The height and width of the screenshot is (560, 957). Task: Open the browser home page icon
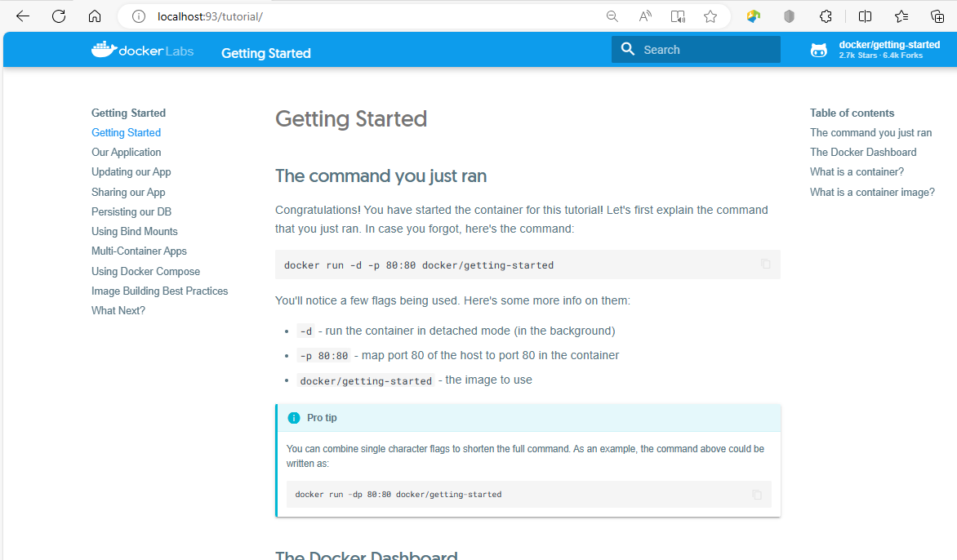coord(95,16)
